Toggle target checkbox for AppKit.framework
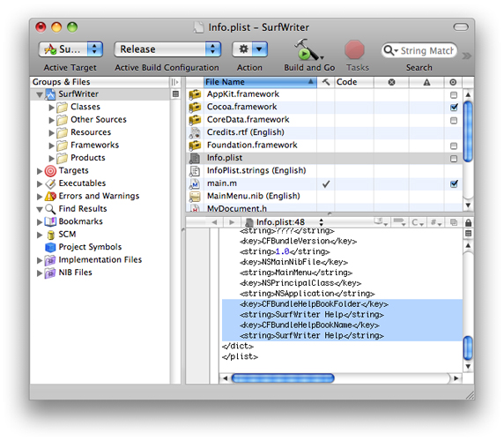This screenshot has width=504, height=441. tap(454, 95)
